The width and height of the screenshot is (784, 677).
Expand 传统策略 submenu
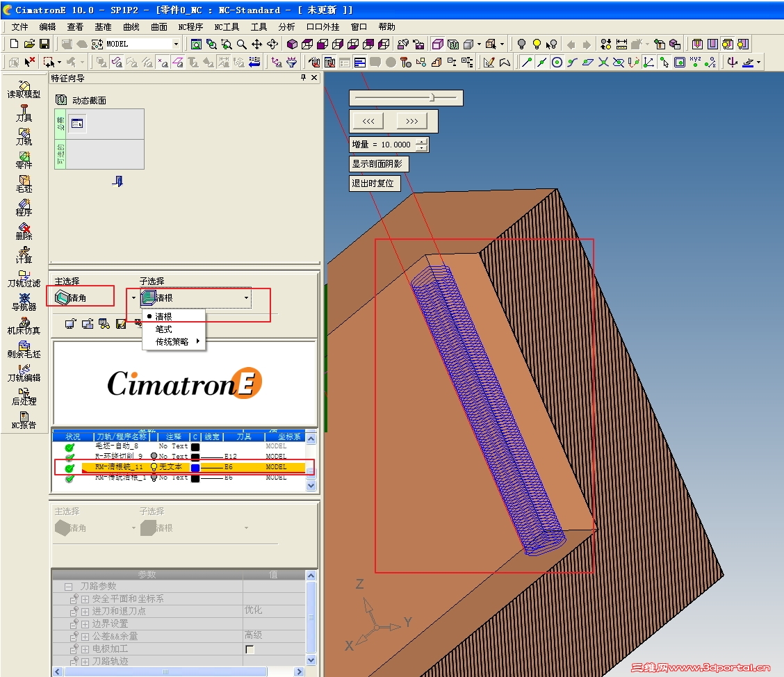point(173,341)
